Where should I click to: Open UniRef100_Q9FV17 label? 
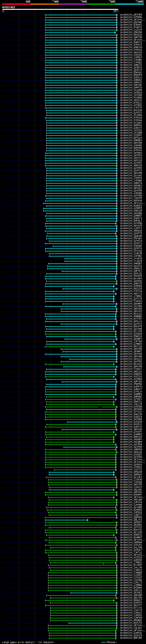131,271
